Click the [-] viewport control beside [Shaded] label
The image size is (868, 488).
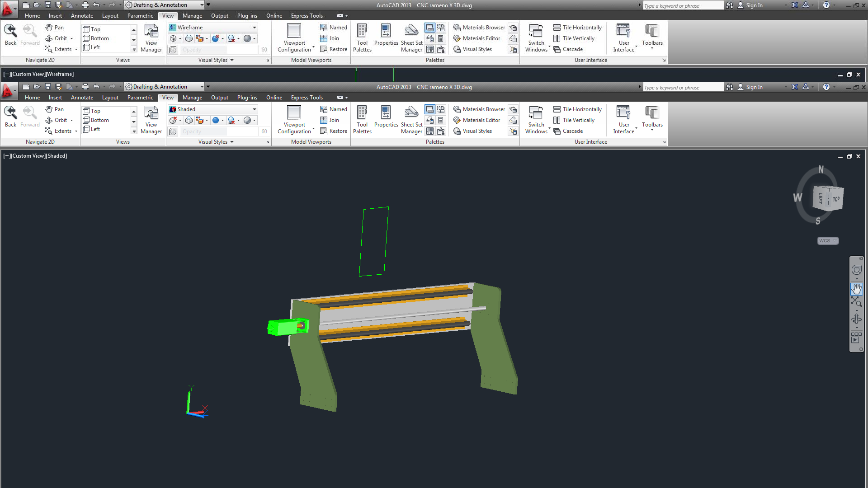7,156
